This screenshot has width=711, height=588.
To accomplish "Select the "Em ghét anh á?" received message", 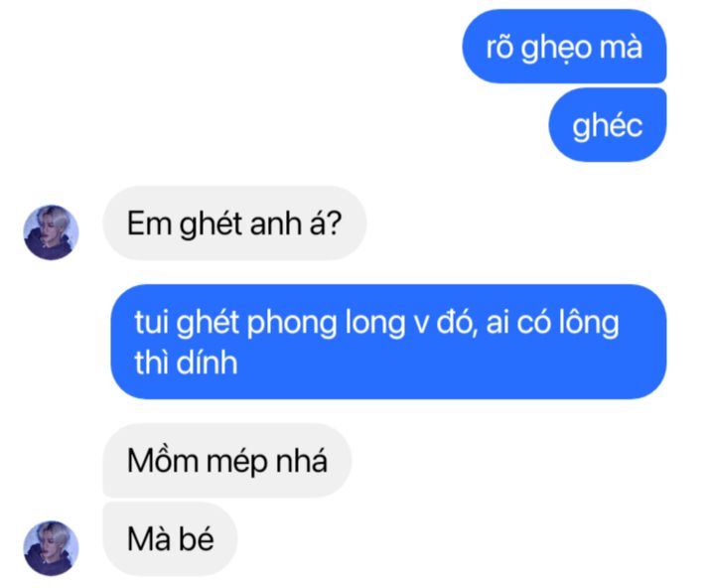I will click(x=234, y=222).
